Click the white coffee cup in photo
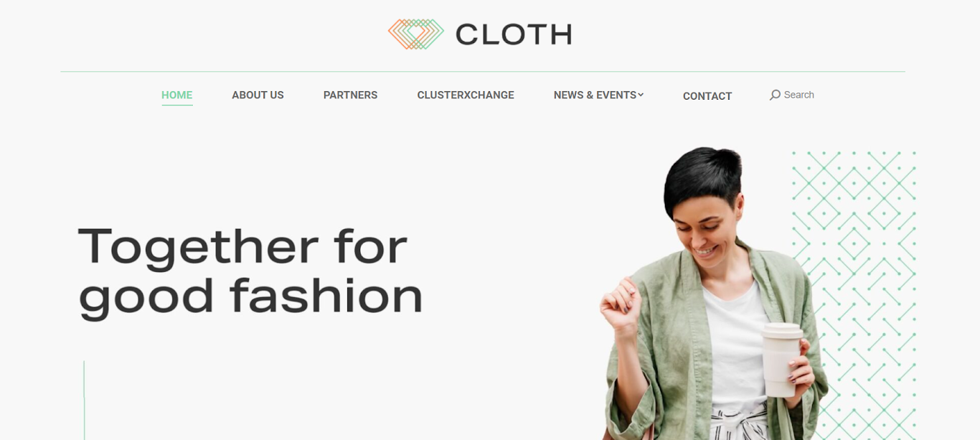 (x=781, y=360)
